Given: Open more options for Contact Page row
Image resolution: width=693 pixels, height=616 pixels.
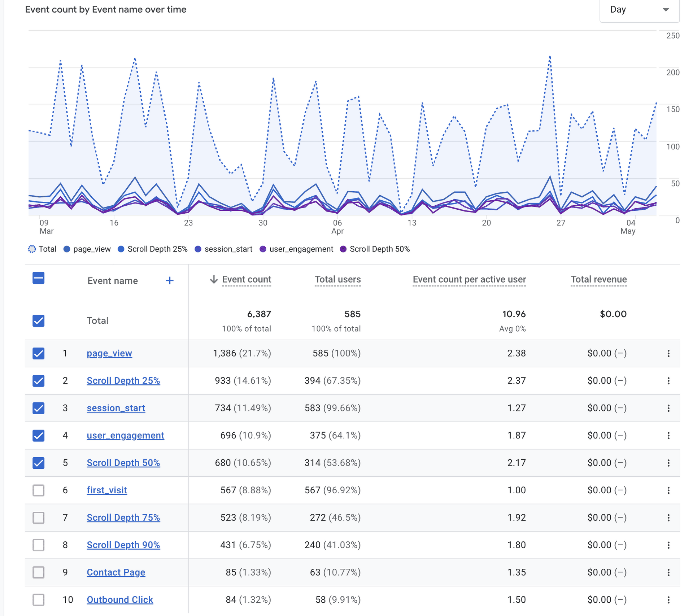Looking at the screenshot, I should click(668, 572).
